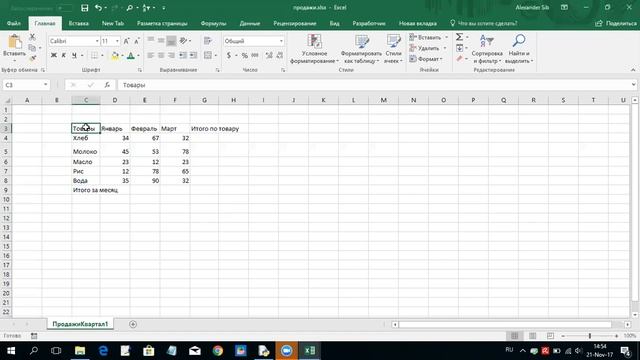Click the Windows Start button
Screen dimensions: 640x360
(x=11, y=351)
